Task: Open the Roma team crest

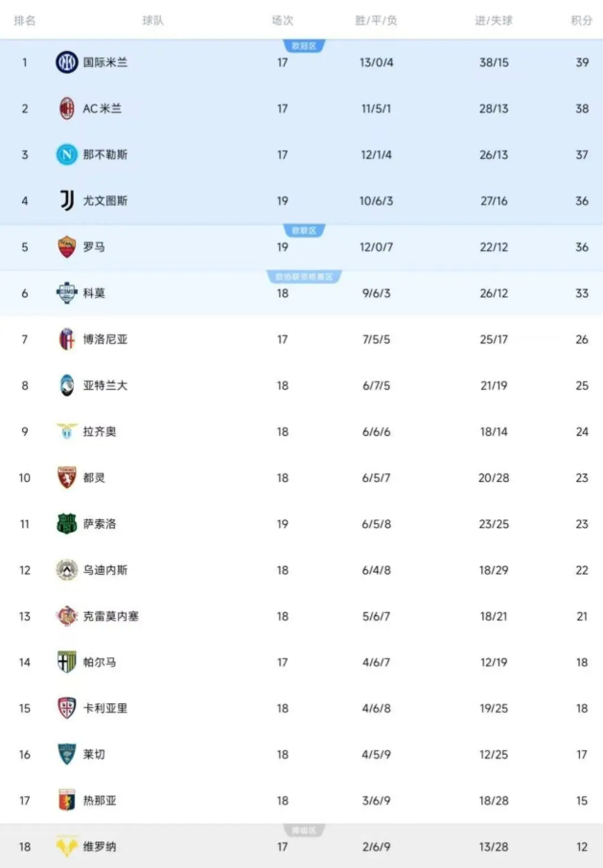Action: [66, 247]
